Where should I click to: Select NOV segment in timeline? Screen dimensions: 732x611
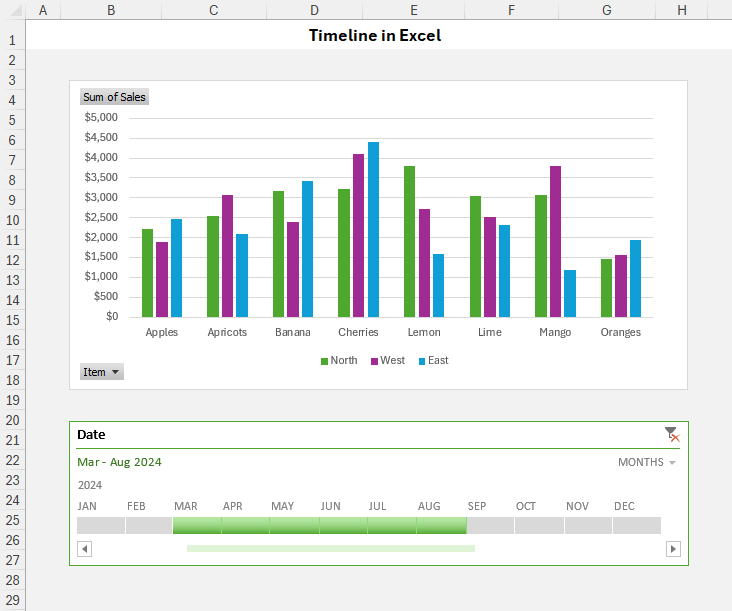tap(588, 526)
